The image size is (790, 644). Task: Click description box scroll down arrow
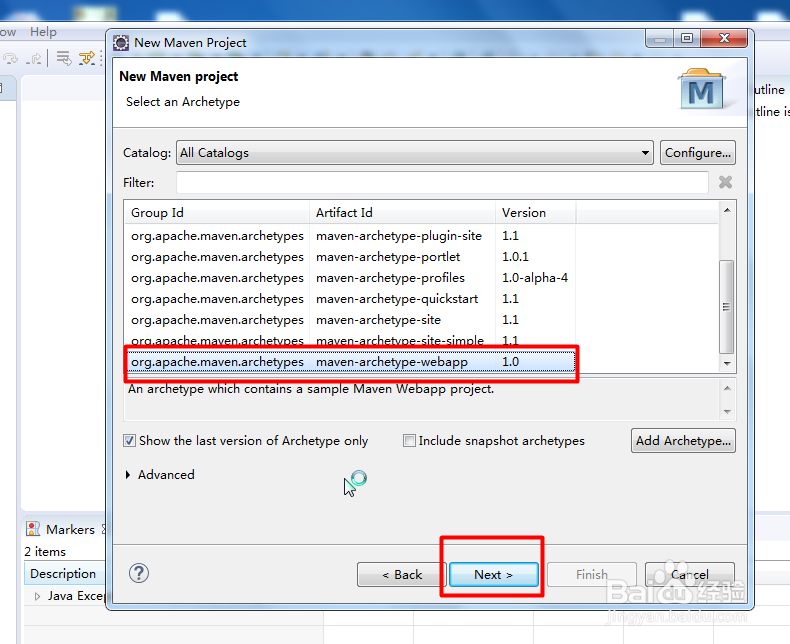click(x=727, y=412)
